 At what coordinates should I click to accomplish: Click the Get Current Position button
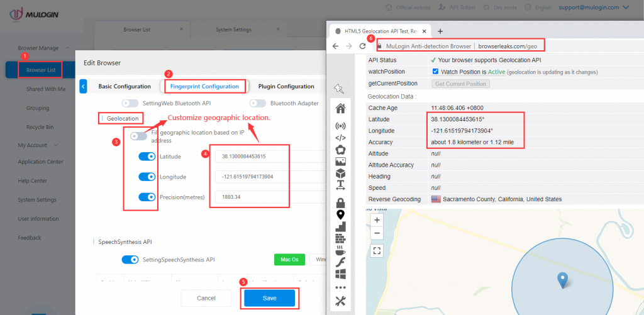click(460, 84)
